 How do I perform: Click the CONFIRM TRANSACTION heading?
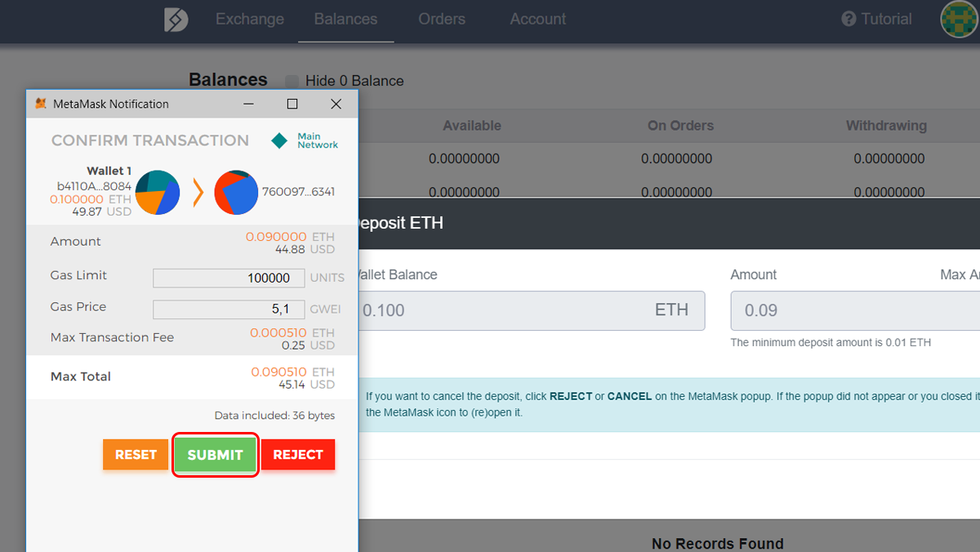point(150,140)
